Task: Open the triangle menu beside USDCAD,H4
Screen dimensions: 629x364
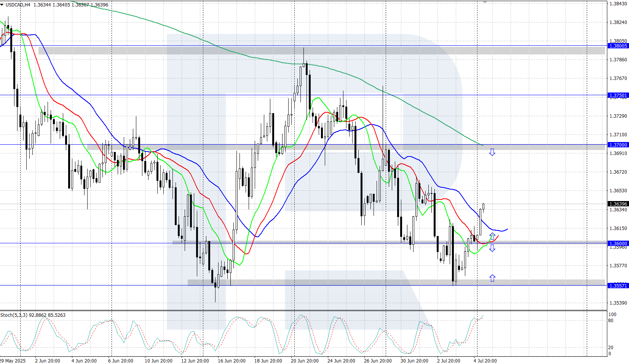Action: (2, 5)
